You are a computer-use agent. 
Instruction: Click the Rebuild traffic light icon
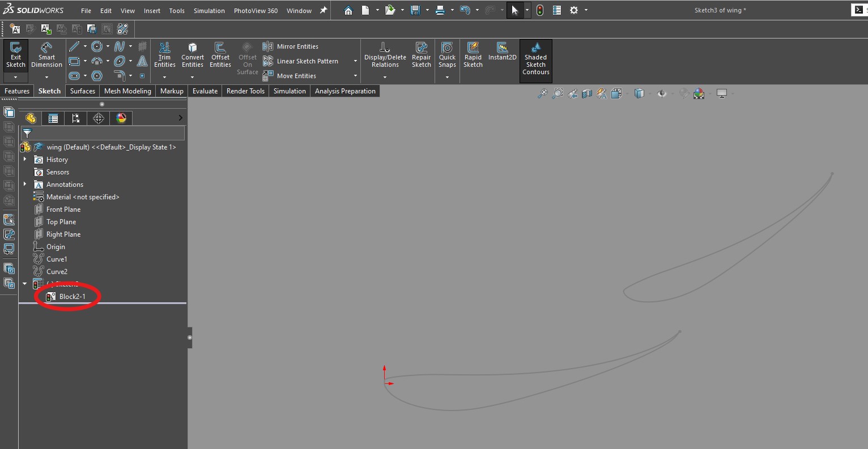pos(540,10)
